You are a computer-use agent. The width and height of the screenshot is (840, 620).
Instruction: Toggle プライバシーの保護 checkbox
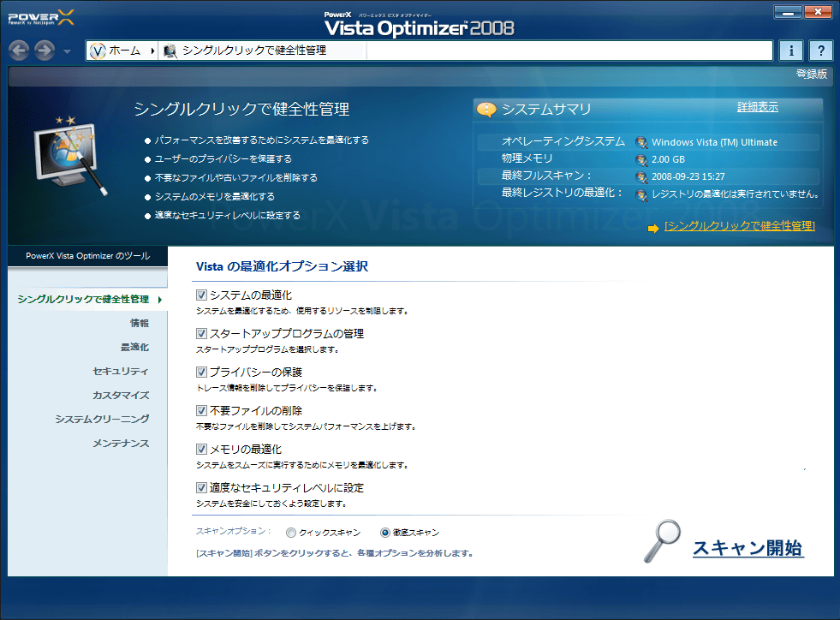(201, 373)
